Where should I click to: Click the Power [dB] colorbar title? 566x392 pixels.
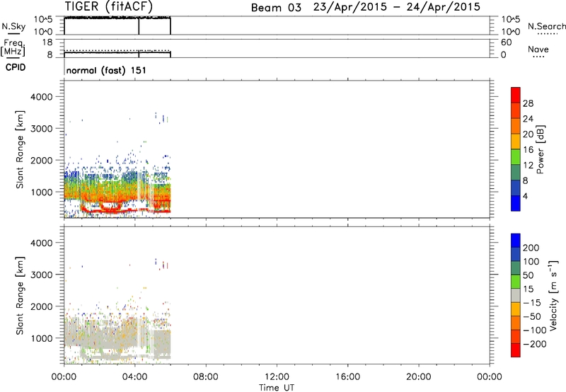pos(541,149)
